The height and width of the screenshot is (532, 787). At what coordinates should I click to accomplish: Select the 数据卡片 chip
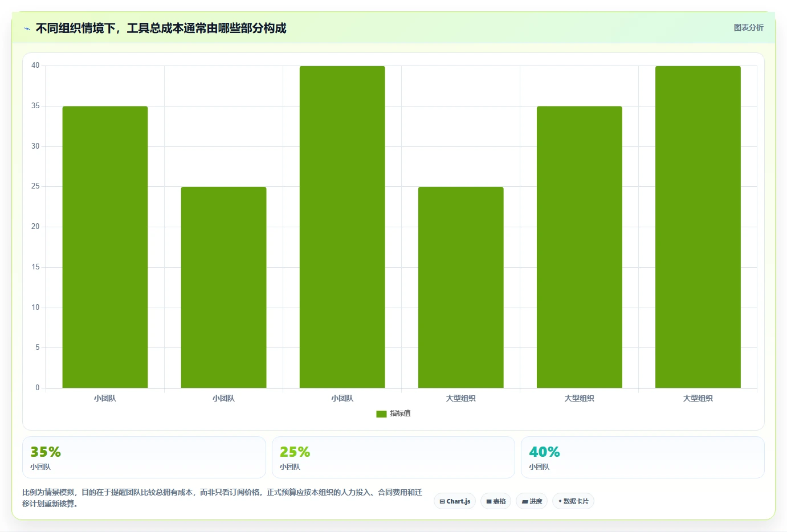pyautogui.click(x=573, y=501)
